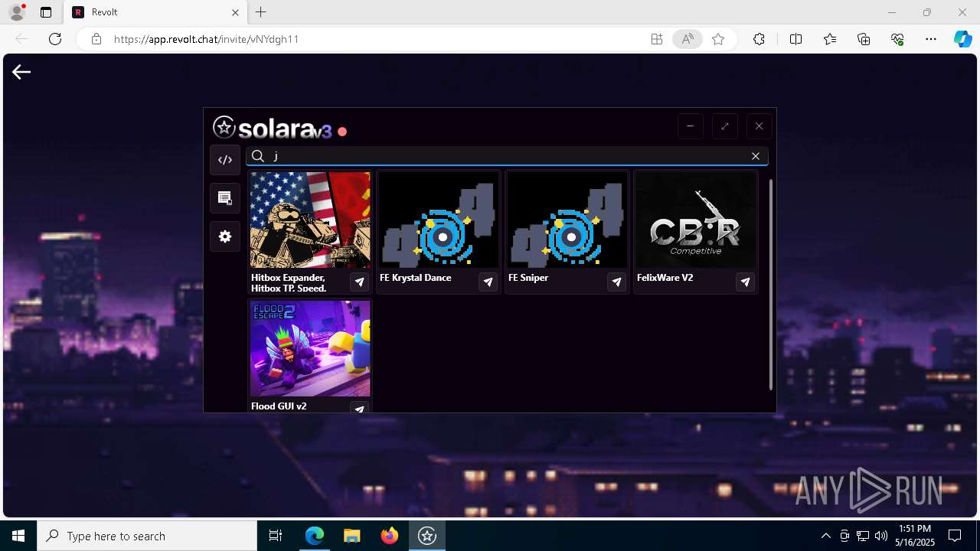The image size is (980, 551).
Task: Click the browser address bar URL
Action: coord(207,39)
